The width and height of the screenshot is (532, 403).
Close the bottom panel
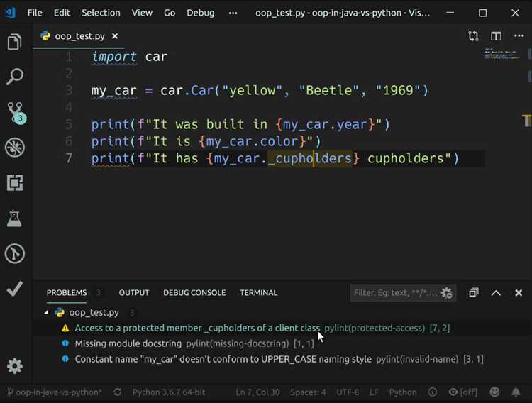tap(519, 292)
